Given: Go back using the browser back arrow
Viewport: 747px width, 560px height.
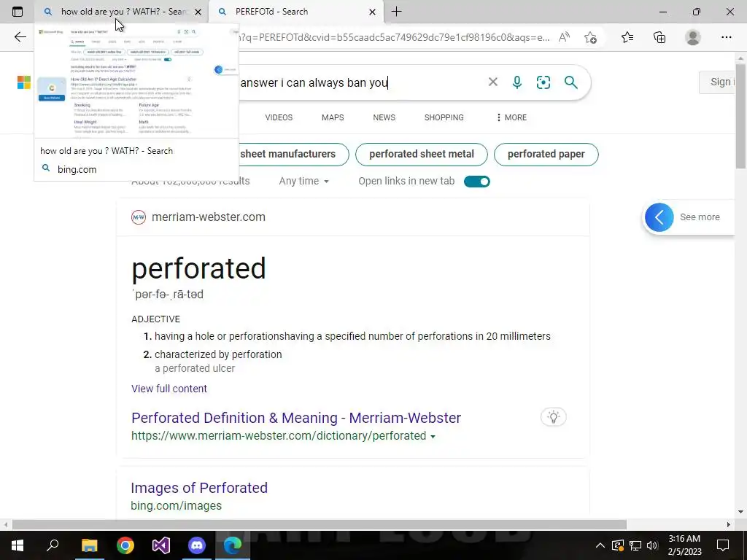Looking at the screenshot, I should tap(20, 37).
